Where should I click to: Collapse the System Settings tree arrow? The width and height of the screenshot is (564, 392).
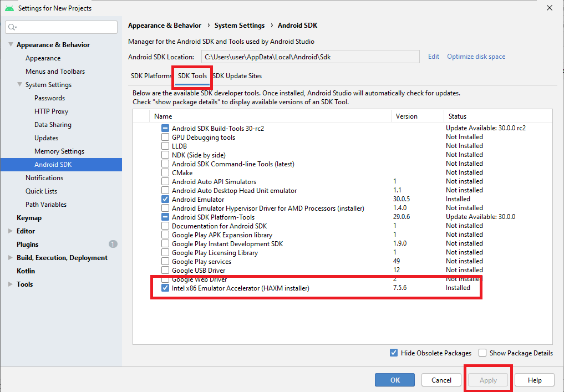pos(20,84)
